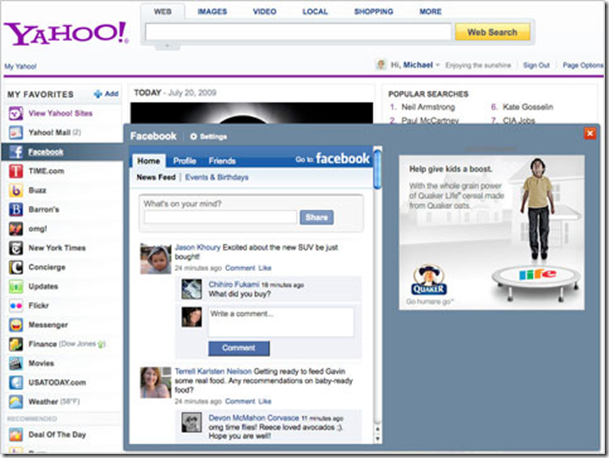Open the My Yahoo! link
The width and height of the screenshot is (609, 458).
[x=21, y=66]
